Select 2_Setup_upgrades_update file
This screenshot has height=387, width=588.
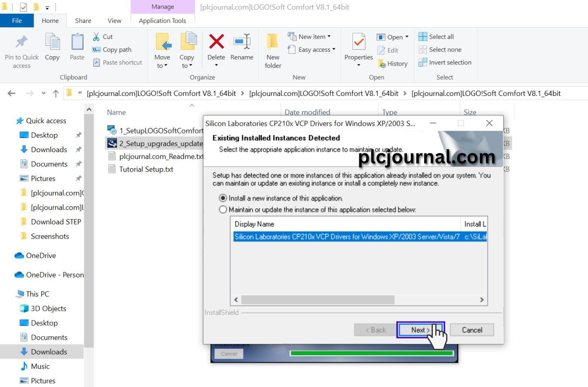click(155, 143)
